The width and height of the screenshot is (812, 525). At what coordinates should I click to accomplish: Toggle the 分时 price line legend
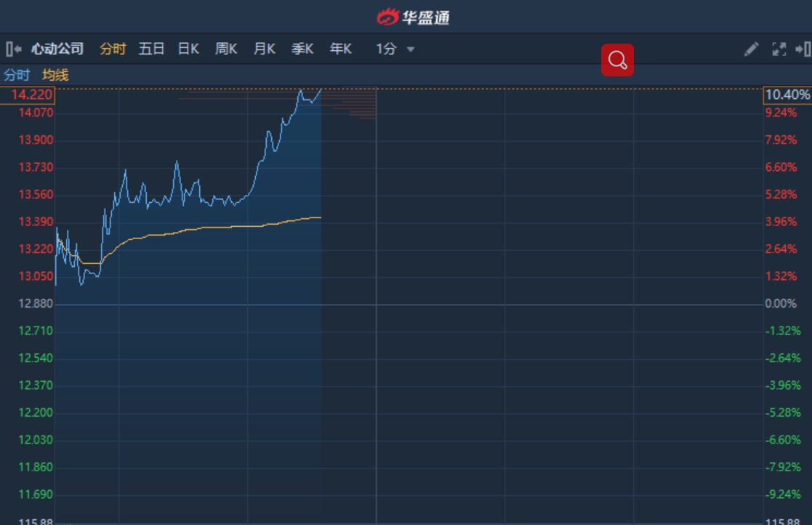tap(17, 75)
